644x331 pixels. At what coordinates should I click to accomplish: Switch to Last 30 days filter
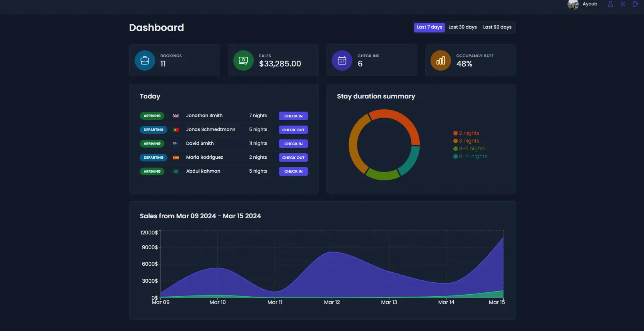(462, 27)
